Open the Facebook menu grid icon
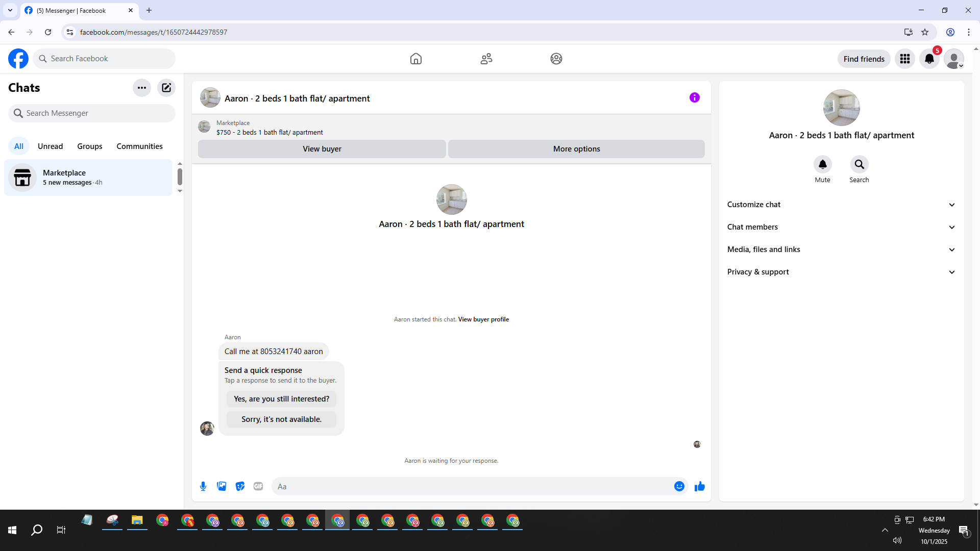980x551 pixels. click(905, 59)
